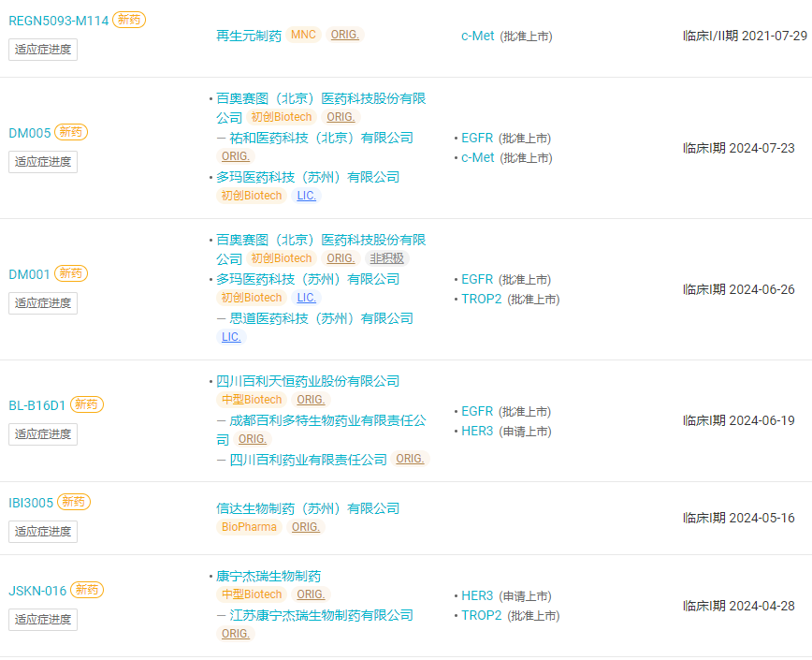Click the BioPharma tag under 信达生物制药

pos(249,527)
